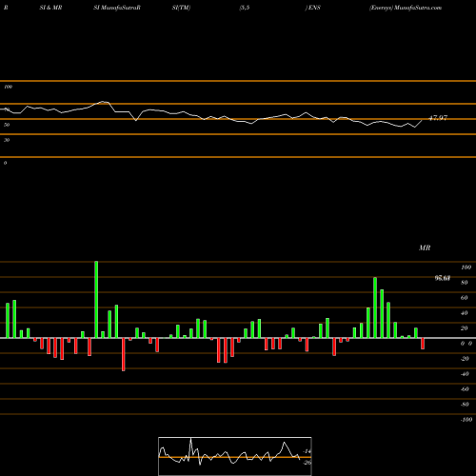Viewport: 476px width, 476px height.
Task: Click the RSI value label 47.97
Action: pos(438,118)
